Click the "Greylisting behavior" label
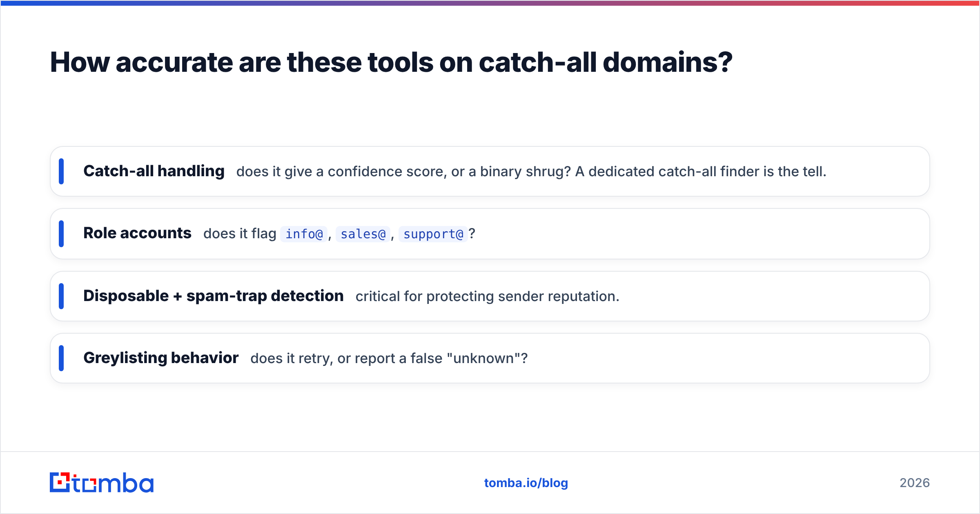Image resolution: width=980 pixels, height=514 pixels. pos(161,358)
